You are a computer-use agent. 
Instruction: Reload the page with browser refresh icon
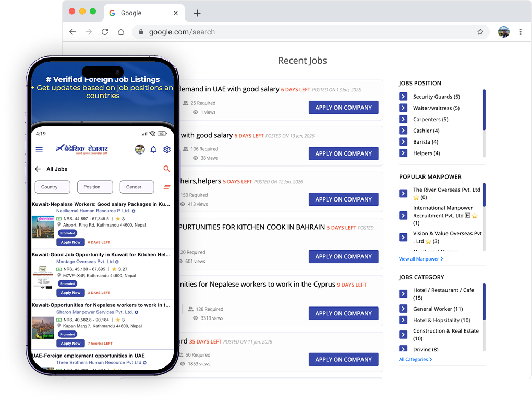coord(105,32)
